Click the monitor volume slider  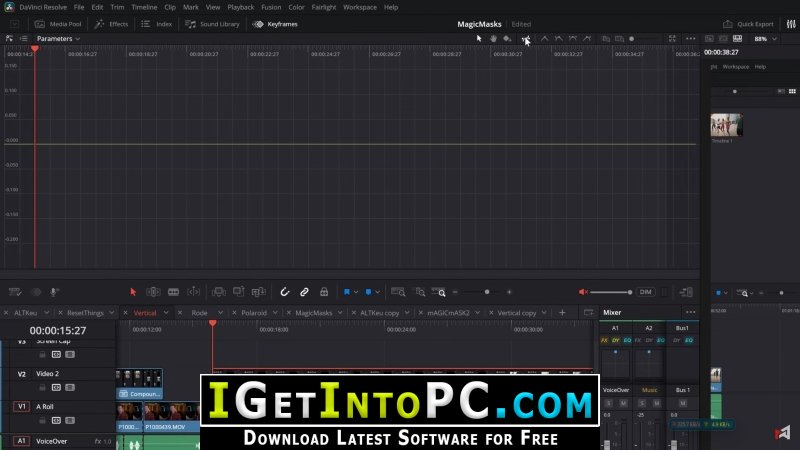pos(611,292)
